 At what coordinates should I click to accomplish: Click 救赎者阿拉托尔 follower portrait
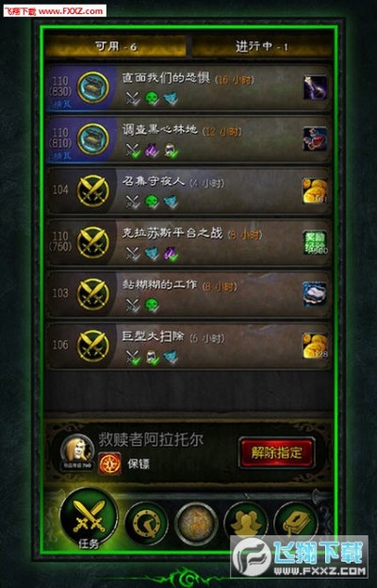77,450
